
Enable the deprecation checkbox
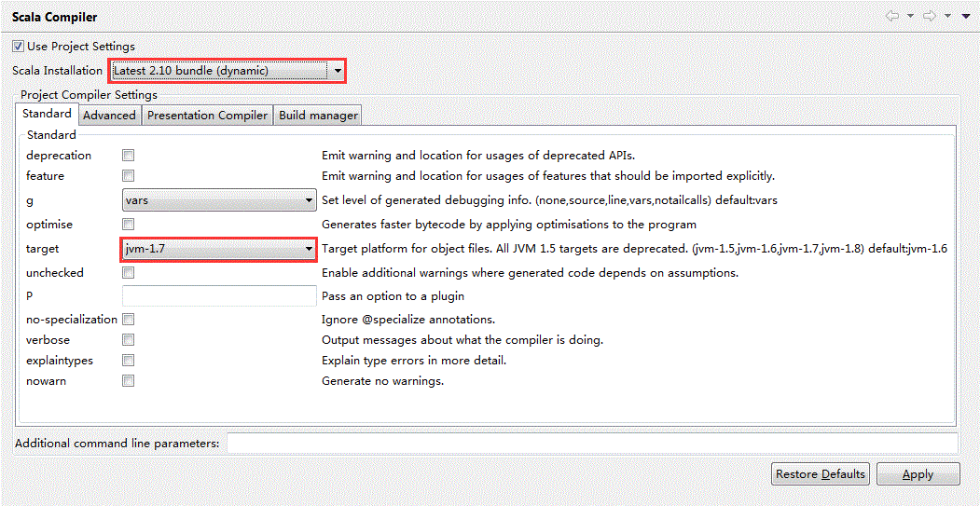pyautogui.click(x=128, y=155)
